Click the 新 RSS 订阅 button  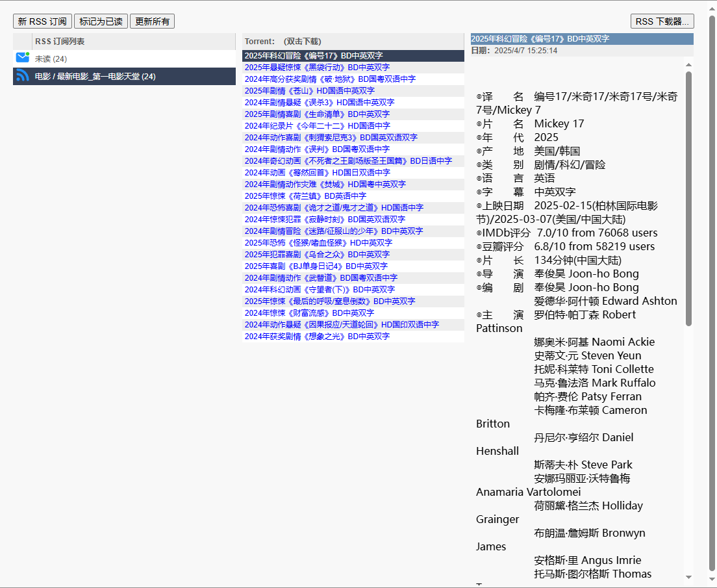click(42, 21)
